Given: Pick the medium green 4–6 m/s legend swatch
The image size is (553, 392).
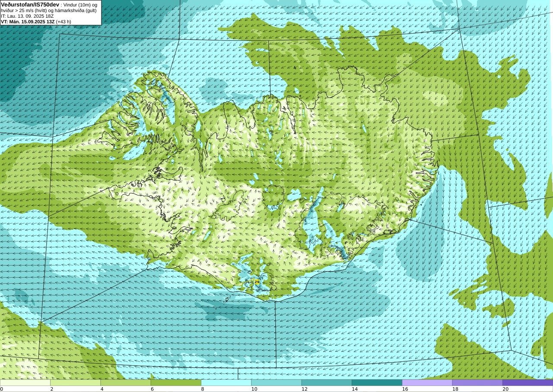Looking at the screenshot, I should coord(126,383).
